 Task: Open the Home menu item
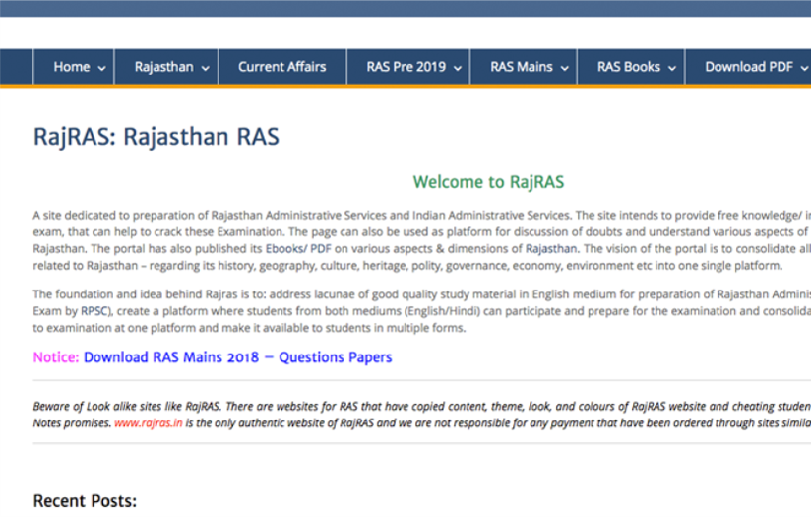[74, 67]
